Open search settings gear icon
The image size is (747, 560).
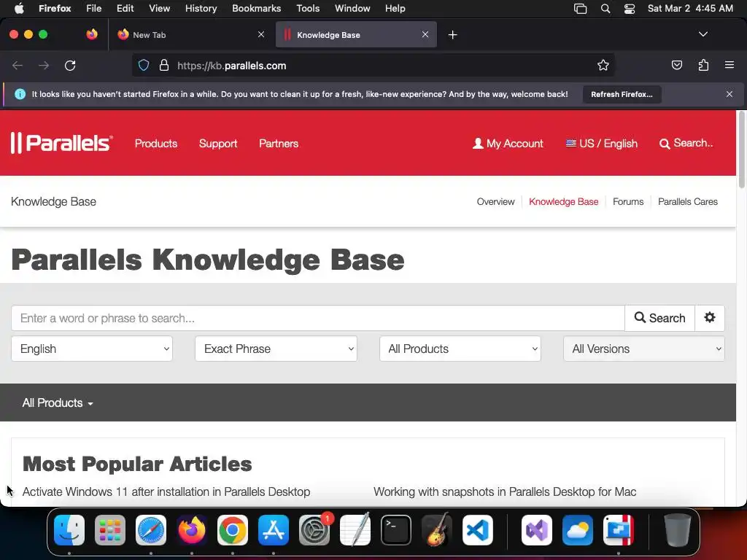tap(710, 318)
